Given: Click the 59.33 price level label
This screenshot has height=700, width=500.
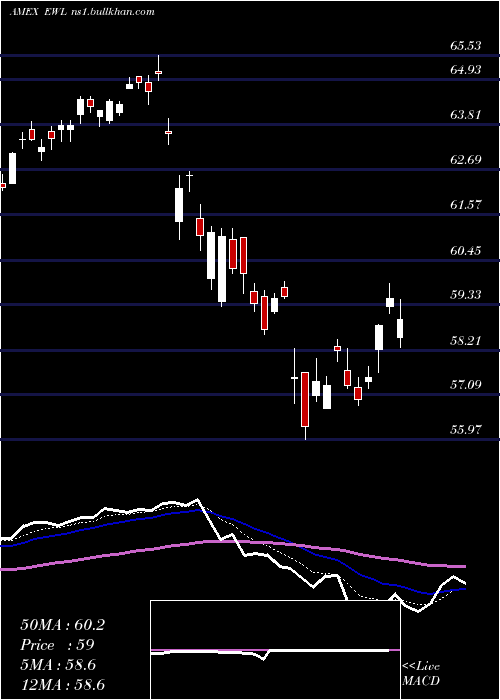Looking at the screenshot, I should point(466,295).
